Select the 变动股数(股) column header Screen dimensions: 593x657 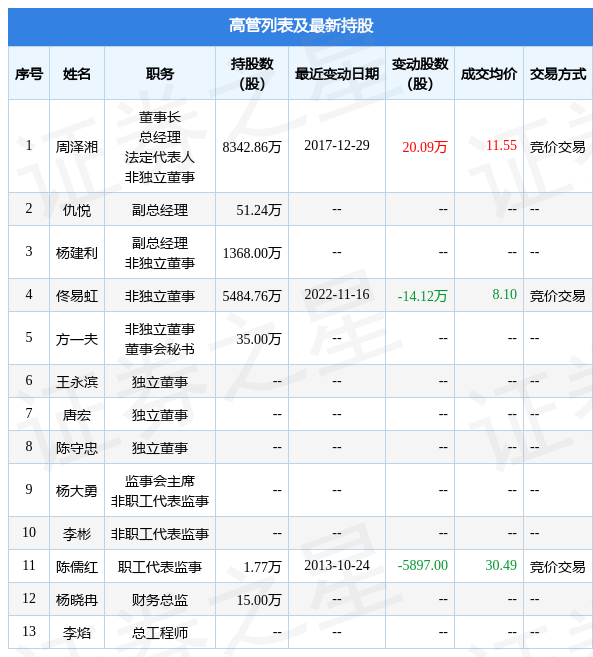(420, 74)
